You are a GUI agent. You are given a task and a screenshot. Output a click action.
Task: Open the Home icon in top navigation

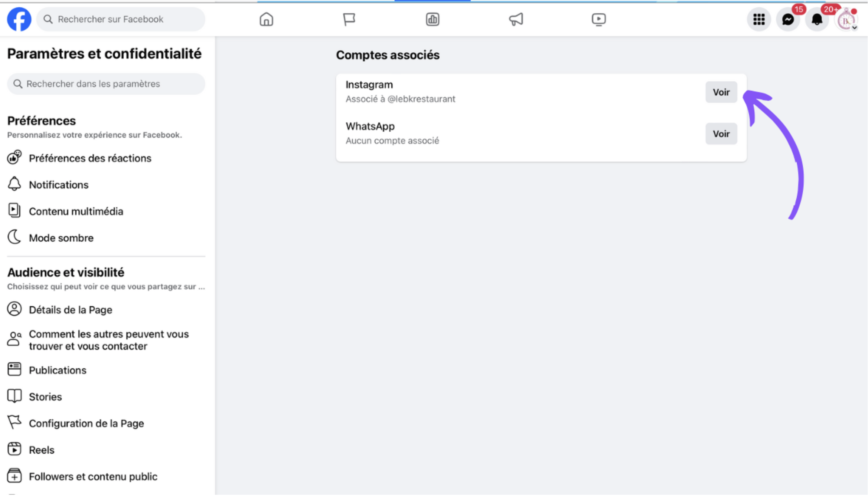[x=266, y=19]
